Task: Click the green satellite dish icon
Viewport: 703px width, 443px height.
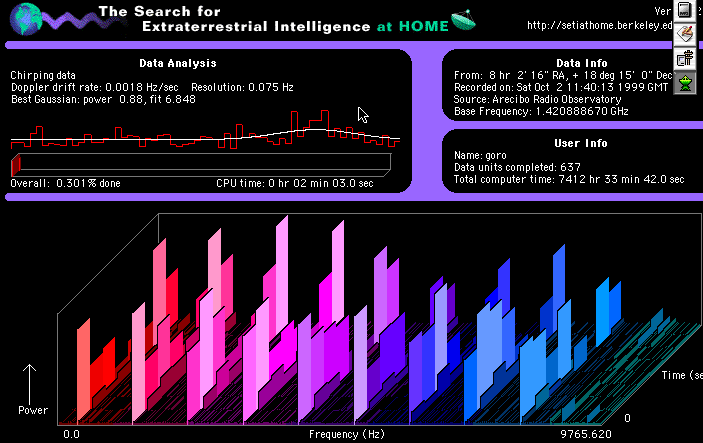Action: 463,18
